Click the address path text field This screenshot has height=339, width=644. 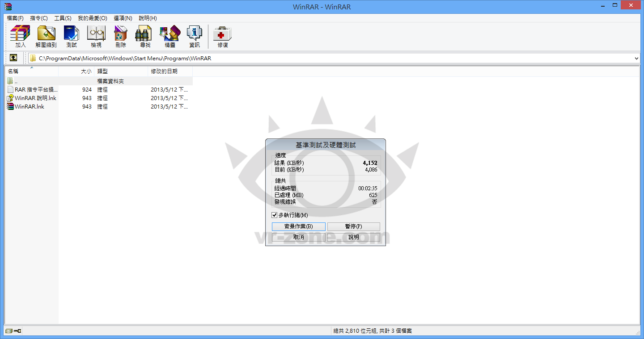pyautogui.click(x=334, y=58)
